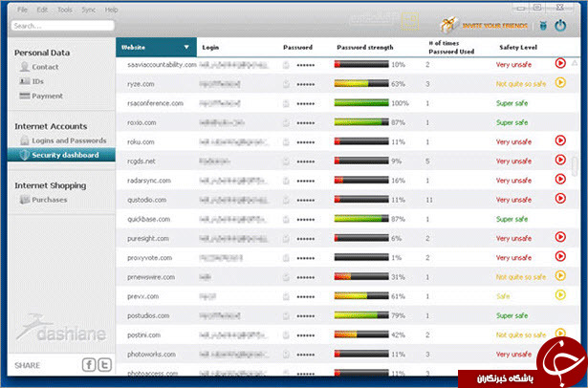Screen dimensions: 588x388
Task: Click red action button for roku.com
Action: point(560,140)
